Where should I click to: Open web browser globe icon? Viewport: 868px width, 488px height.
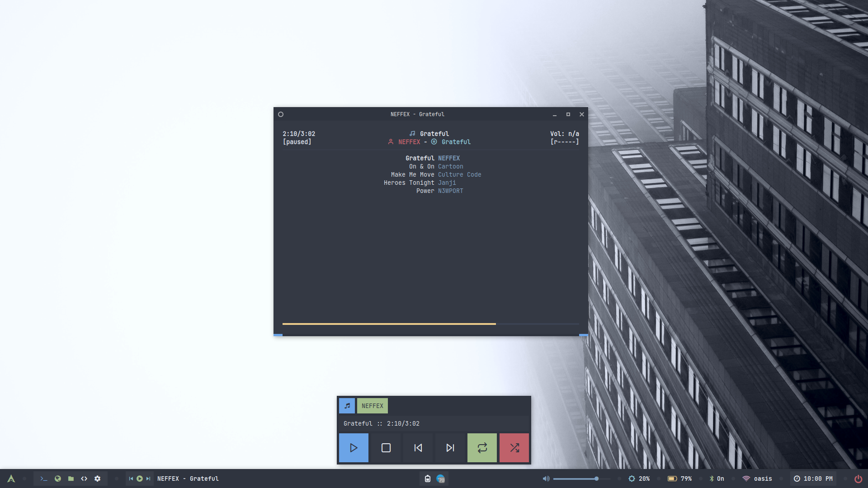click(57, 479)
